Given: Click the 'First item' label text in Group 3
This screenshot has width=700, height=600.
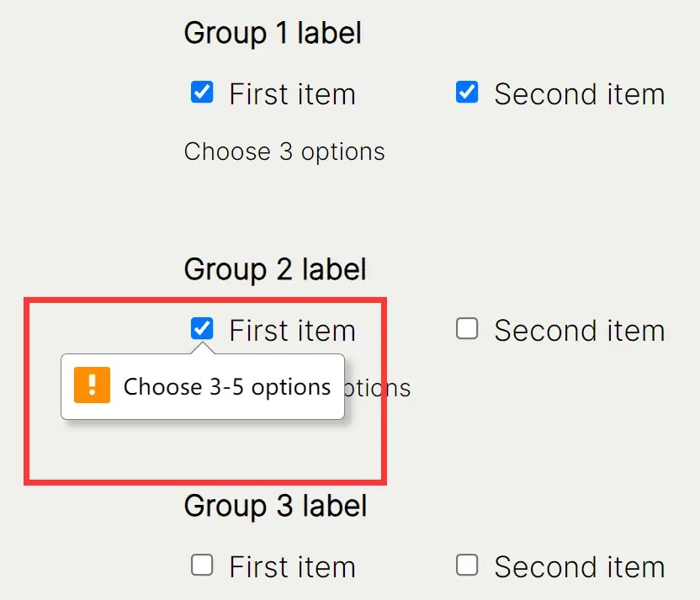Looking at the screenshot, I should 292,567.
